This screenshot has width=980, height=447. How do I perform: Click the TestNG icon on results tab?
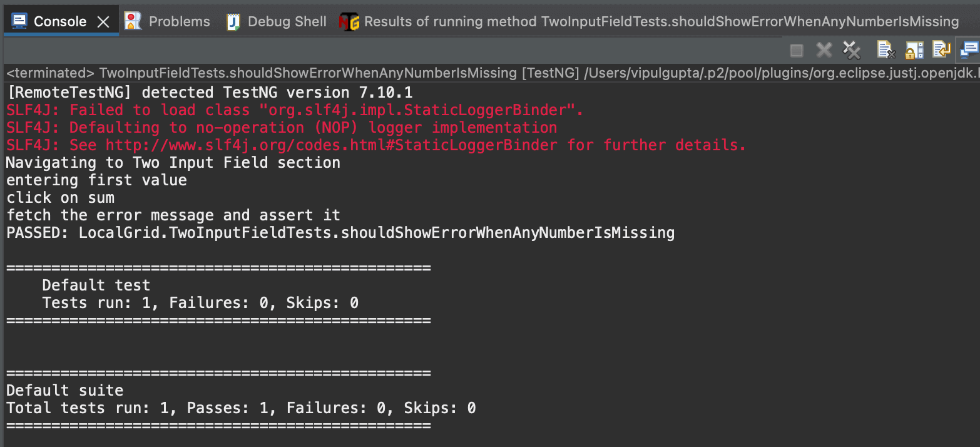point(349,22)
